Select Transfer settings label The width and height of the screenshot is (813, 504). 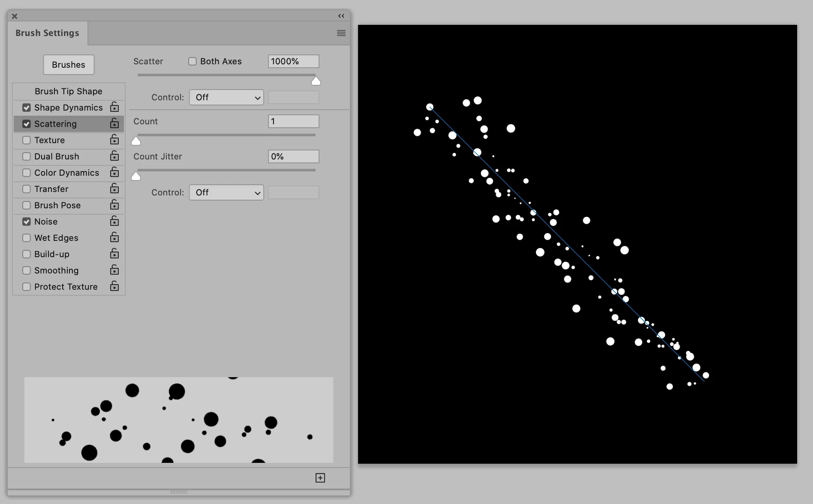tap(51, 189)
